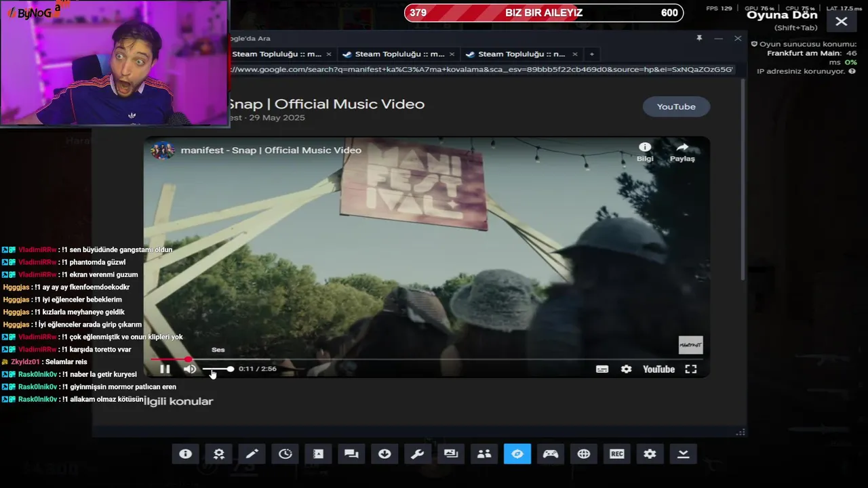Viewport: 868px width, 488px height.
Task: Click the browser window vertical scrollbar
Action: click(743, 180)
